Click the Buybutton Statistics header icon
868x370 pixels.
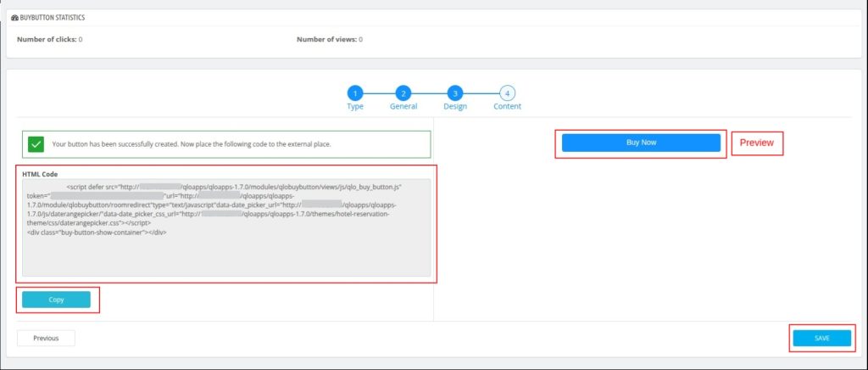pyautogui.click(x=14, y=18)
